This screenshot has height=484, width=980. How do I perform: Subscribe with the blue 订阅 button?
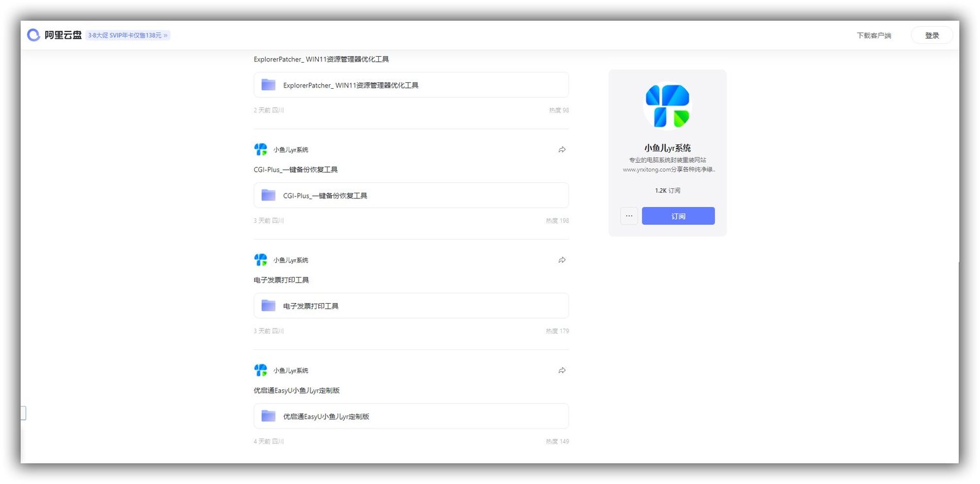(x=678, y=216)
